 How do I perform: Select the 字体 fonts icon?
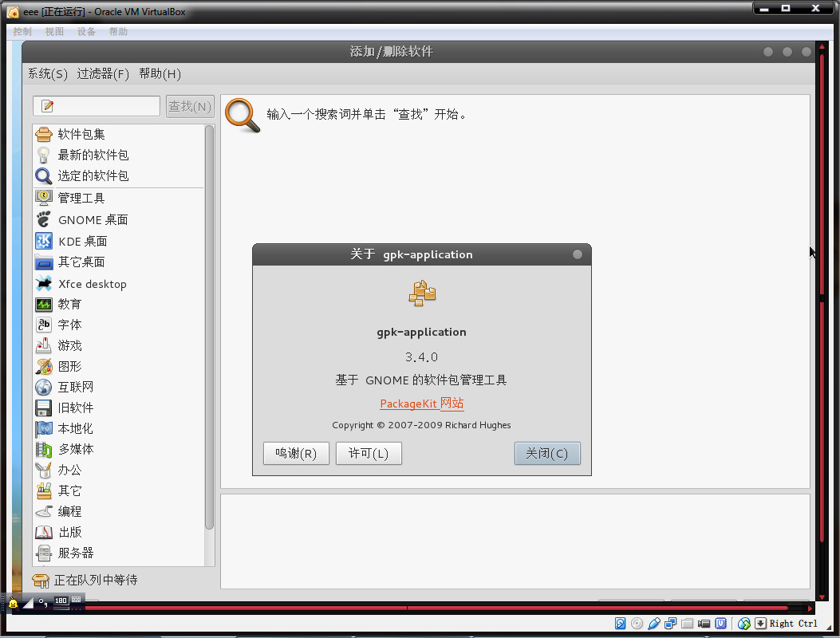[43, 325]
